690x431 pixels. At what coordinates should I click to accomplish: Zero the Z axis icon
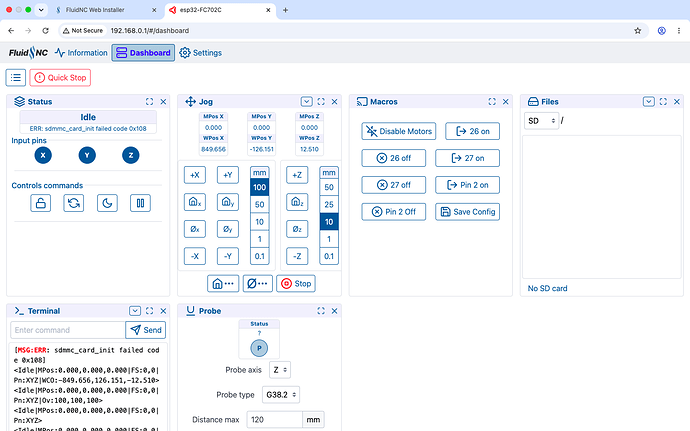tap(297, 229)
